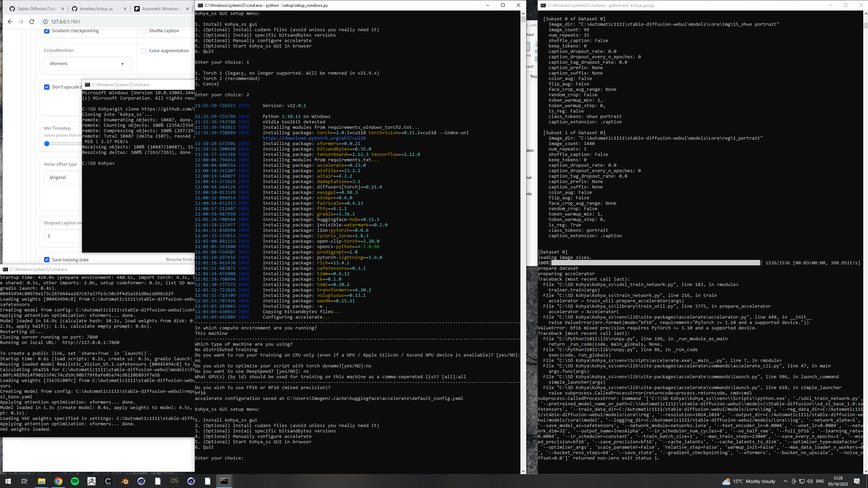868x488 pixels.
Task: Uncheck Gradient checkpointing
Action: pyautogui.click(x=47, y=31)
